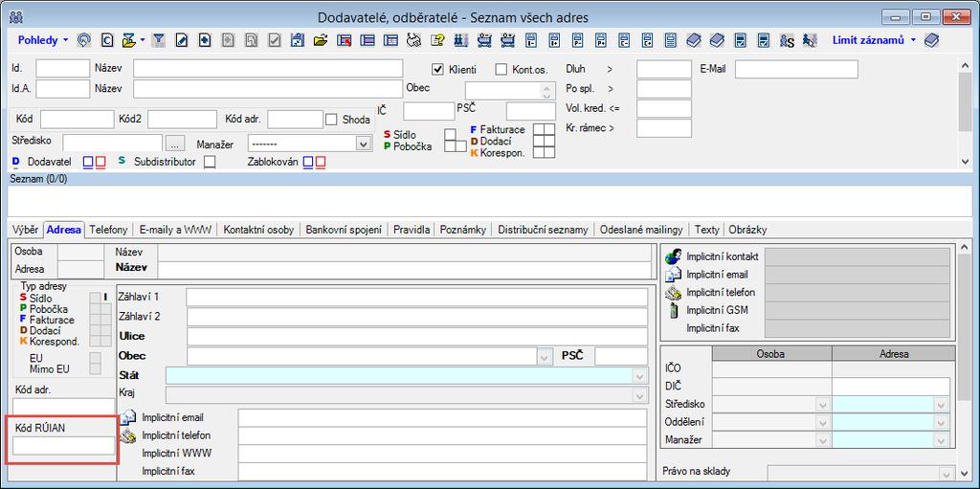Click the down arrow of filter panel scrollbar

(x=965, y=162)
